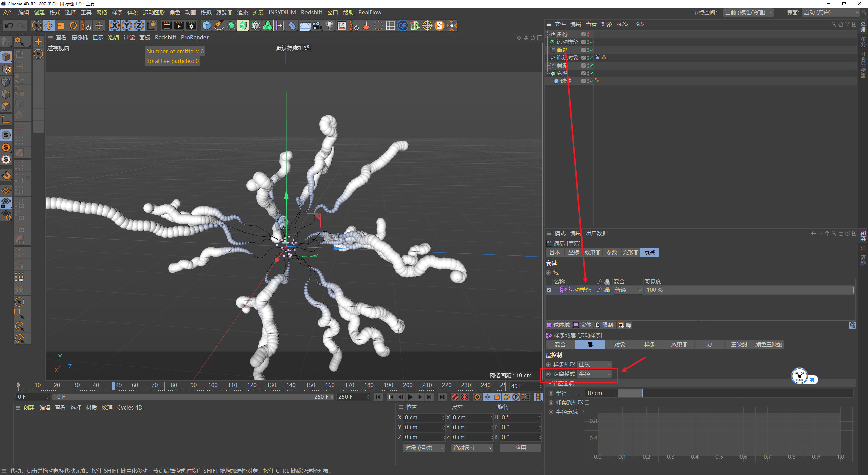Select the Rotate tool
Screen dimensions: 868x475
point(73,25)
